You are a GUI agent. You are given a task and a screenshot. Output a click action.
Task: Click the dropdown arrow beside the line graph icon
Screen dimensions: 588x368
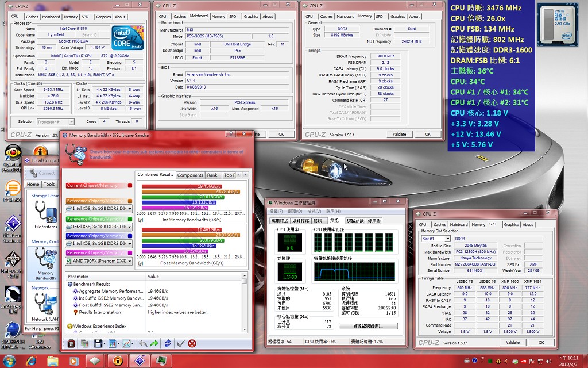(133, 343)
